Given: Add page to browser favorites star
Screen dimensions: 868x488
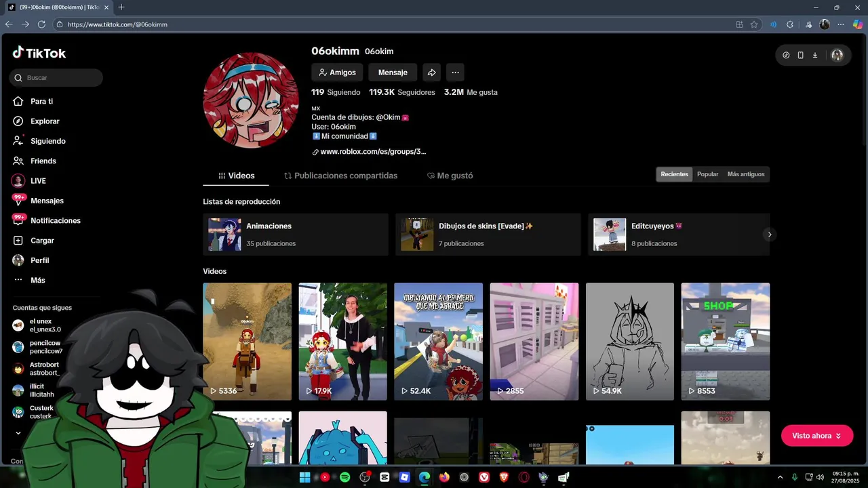Looking at the screenshot, I should (x=754, y=24).
